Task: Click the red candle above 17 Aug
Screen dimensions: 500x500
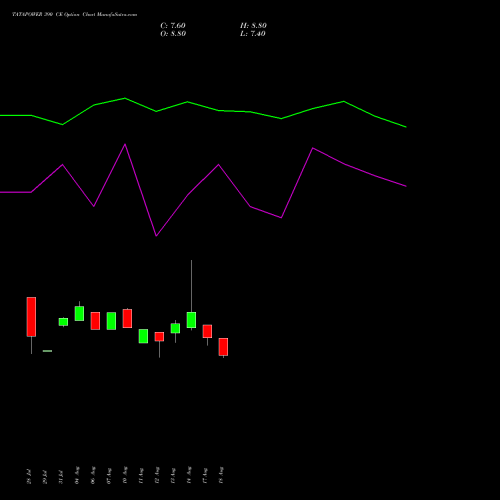Action: [x=207, y=331]
